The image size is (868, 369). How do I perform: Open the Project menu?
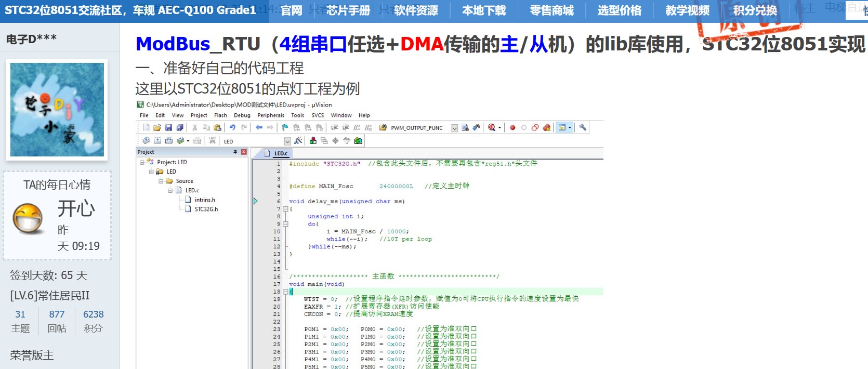pos(199,115)
